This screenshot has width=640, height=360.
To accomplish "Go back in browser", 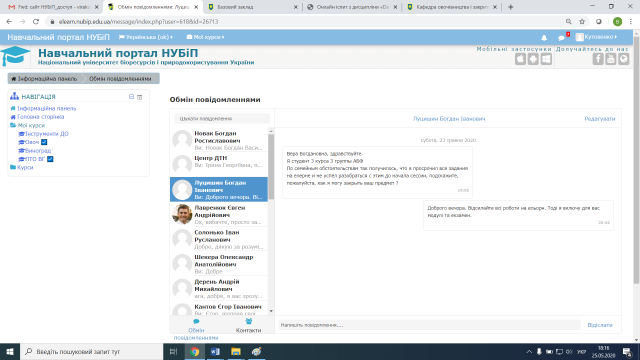I will click(9, 22).
